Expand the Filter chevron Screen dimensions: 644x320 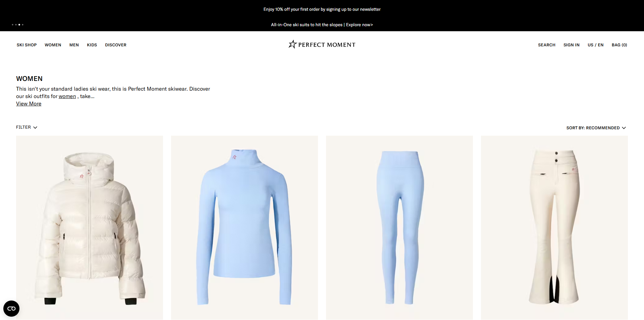(x=35, y=127)
